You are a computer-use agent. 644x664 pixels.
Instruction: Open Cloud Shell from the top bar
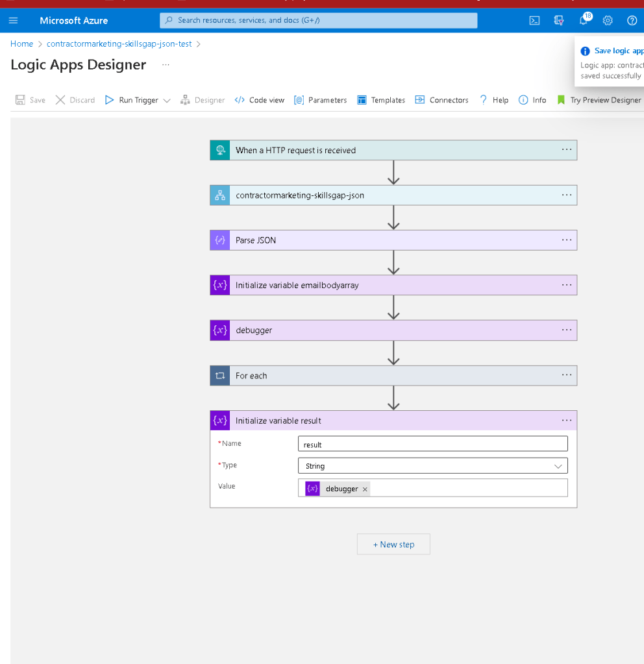534,20
